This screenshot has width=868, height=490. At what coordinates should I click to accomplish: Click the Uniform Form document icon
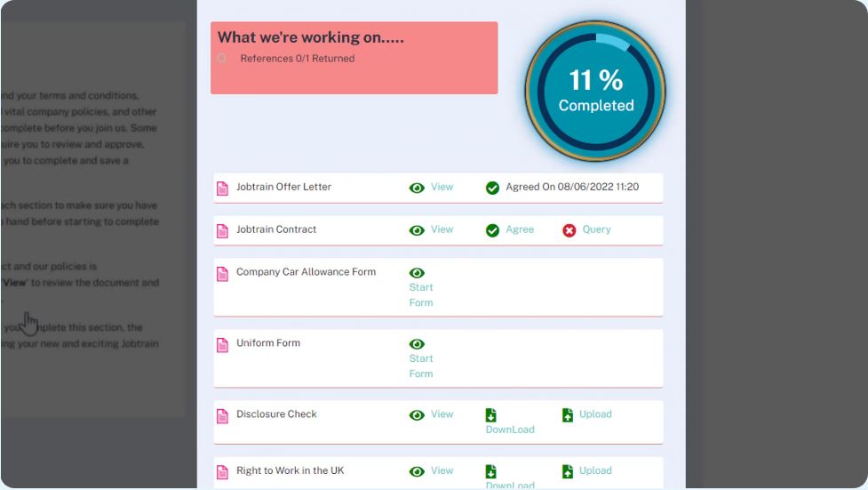coord(223,345)
